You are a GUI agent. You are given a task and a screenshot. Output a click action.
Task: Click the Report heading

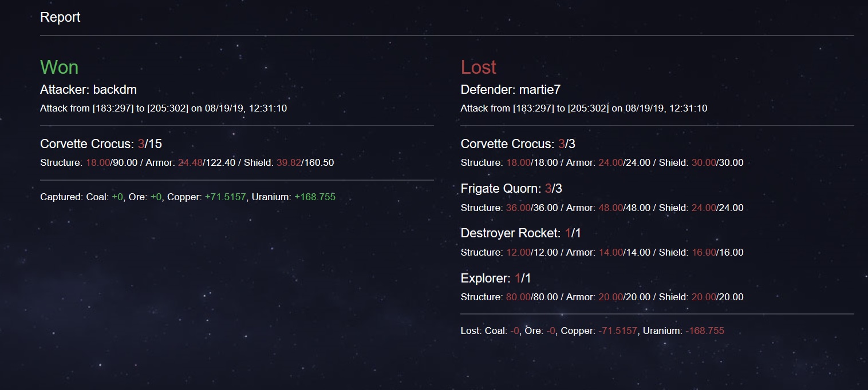pos(60,17)
